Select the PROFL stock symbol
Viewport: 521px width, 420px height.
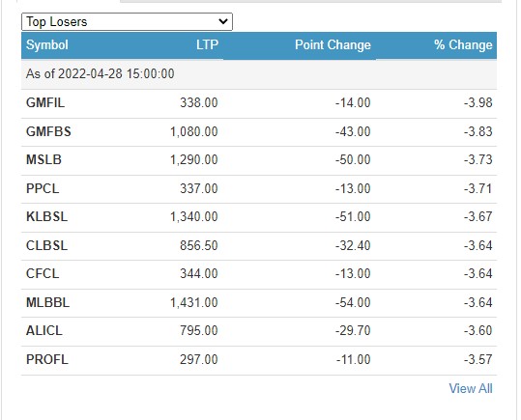coord(47,359)
